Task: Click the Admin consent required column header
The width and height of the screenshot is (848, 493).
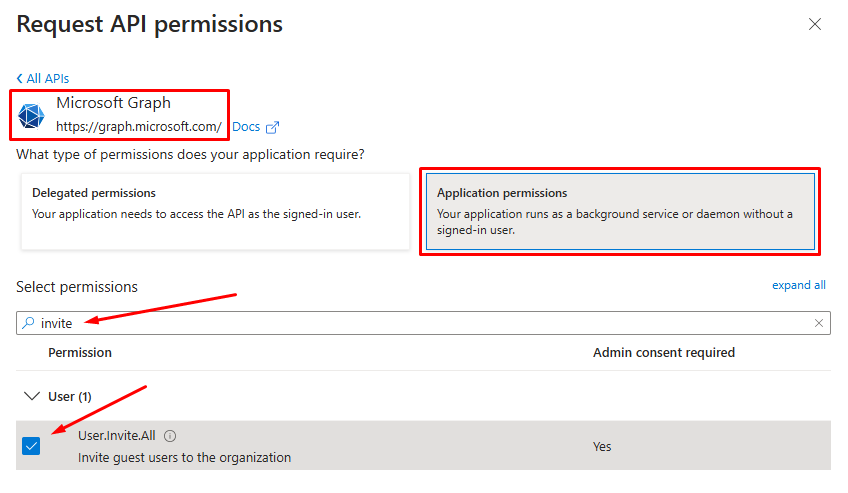Action: click(x=664, y=352)
